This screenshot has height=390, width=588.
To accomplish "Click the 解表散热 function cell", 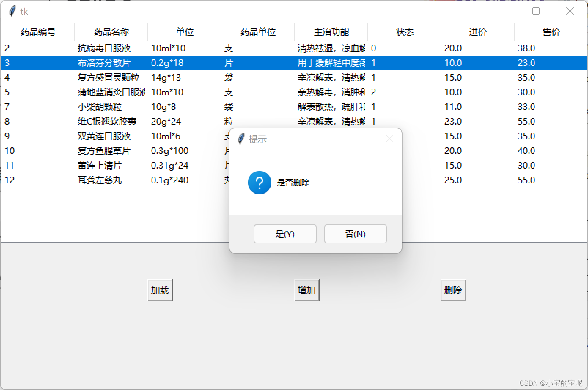I will 331,107.
